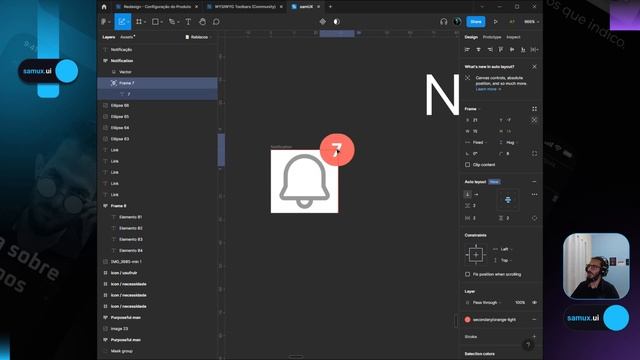This screenshot has height=360, width=640.
Task: Click the red 7 badge on the canvas
Action: tap(337, 150)
